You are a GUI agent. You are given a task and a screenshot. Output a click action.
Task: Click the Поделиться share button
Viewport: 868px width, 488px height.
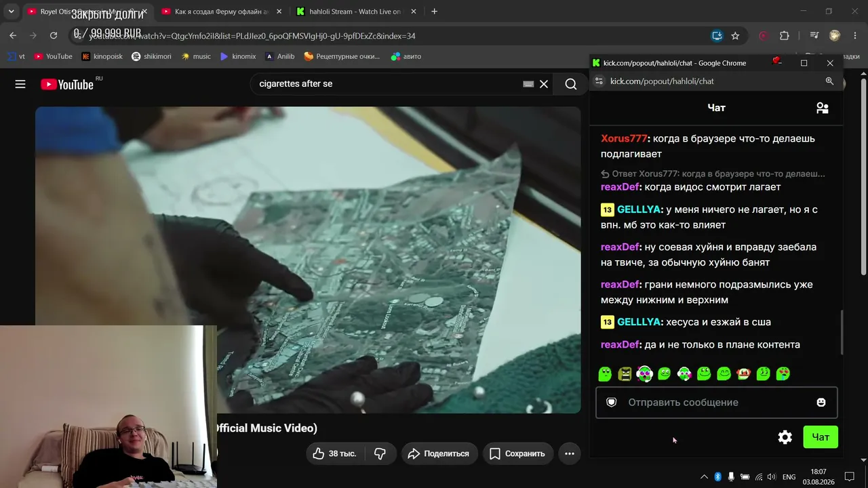tap(439, 453)
